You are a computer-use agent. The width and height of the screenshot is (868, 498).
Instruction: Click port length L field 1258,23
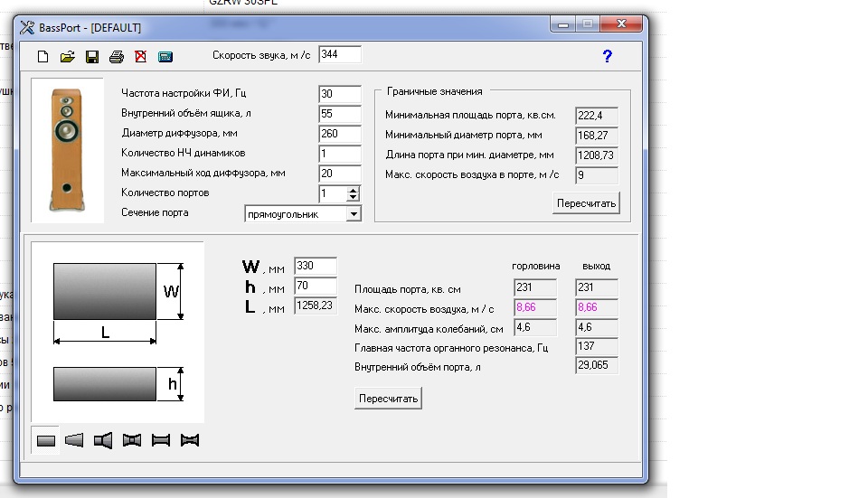coord(316,305)
